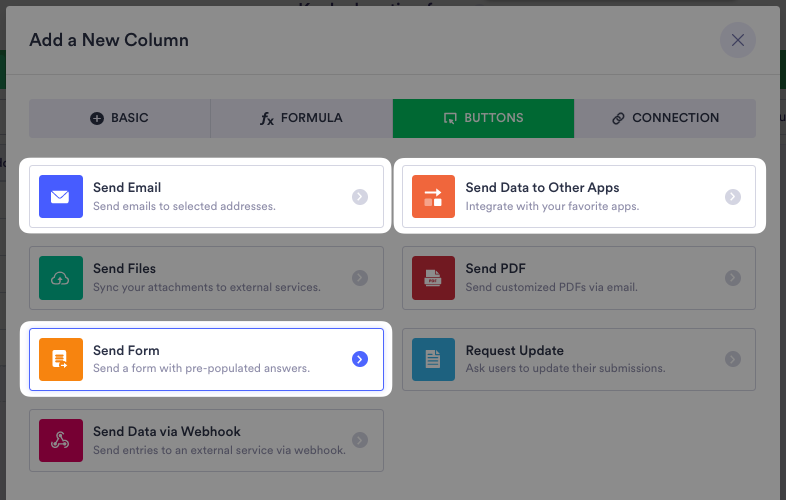786x500 pixels.
Task: Click the orange Send Form icon
Action: pos(60,359)
